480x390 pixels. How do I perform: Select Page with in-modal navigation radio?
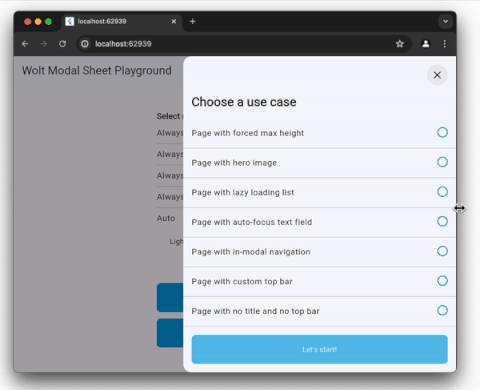click(442, 251)
